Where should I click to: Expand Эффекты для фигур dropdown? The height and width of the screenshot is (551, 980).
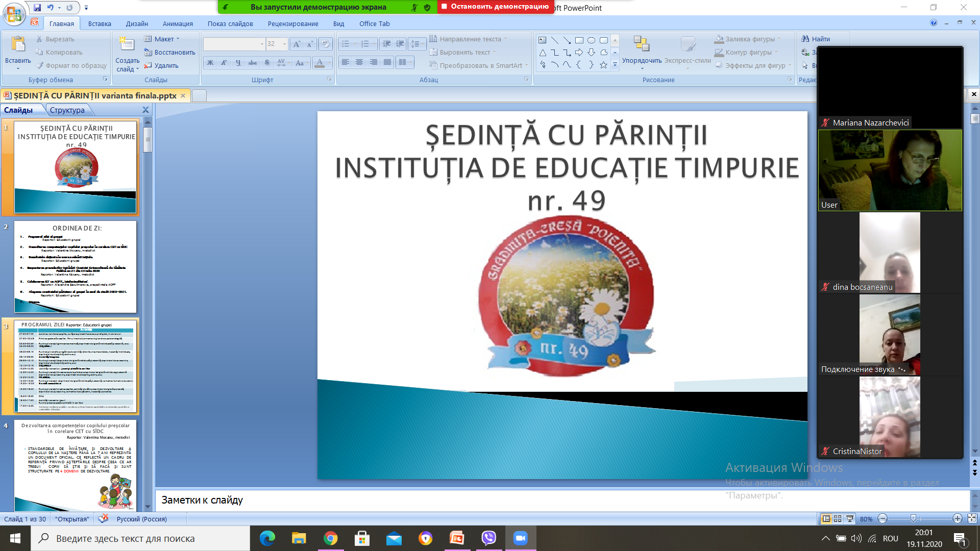tap(789, 66)
